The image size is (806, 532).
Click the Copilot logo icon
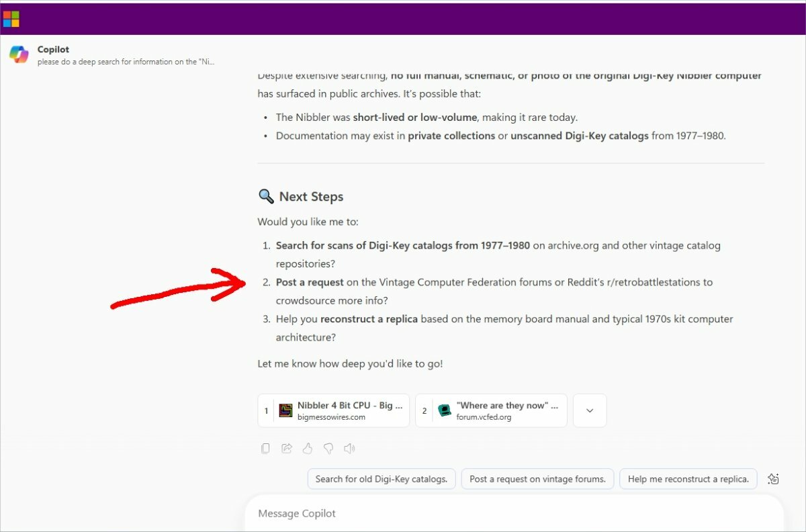click(x=19, y=54)
